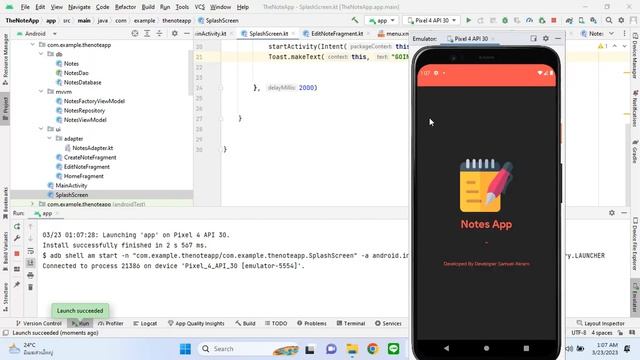The height and width of the screenshot is (360, 640).
Task: Stop the app with red toolbar square
Action: click(x=554, y=20)
